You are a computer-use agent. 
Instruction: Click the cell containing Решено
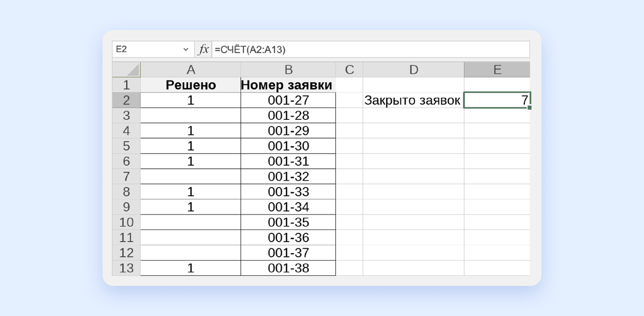pos(190,84)
